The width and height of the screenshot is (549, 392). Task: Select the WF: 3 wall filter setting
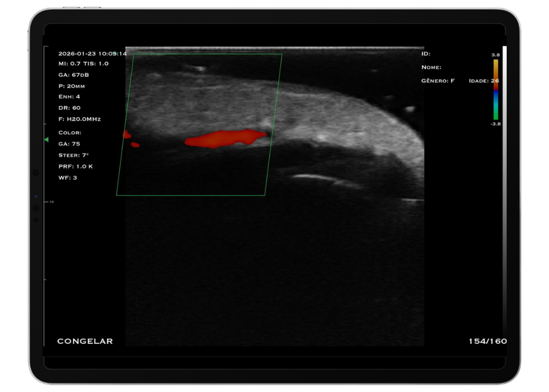click(x=68, y=178)
